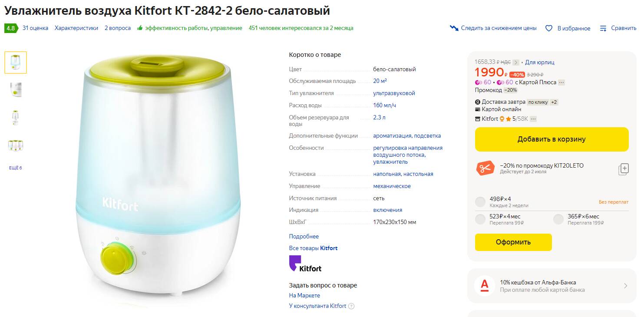
Task: Click the scissors promo coupon icon
Action: pos(485,168)
